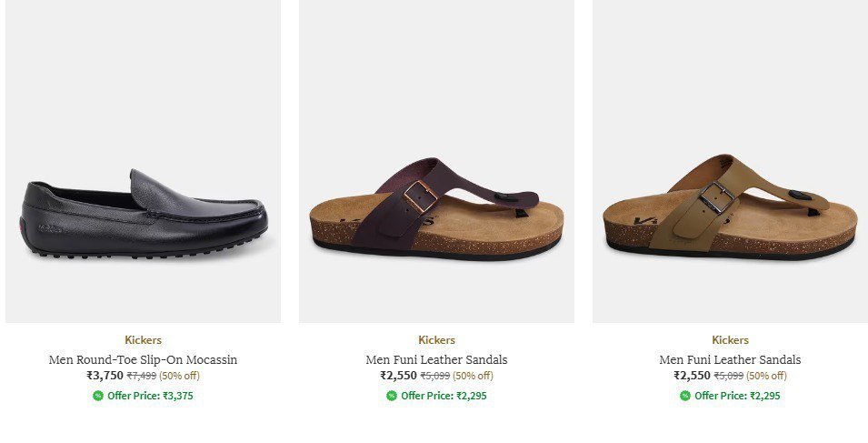Click Offer Price ₹2,295 under tan sandal

click(737, 396)
